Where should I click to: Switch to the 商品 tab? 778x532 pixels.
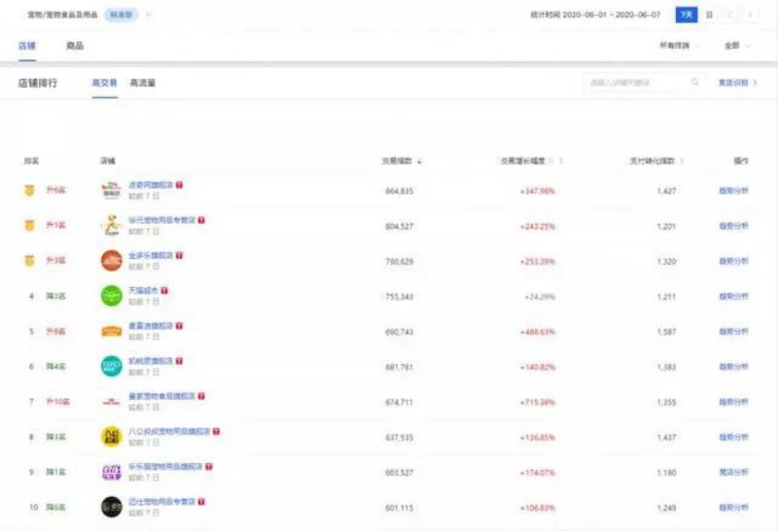pyautogui.click(x=74, y=46)
